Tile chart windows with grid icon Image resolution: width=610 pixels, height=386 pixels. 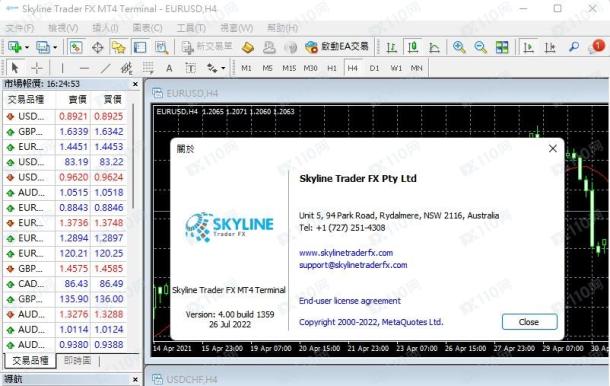(x=502, y=47)
